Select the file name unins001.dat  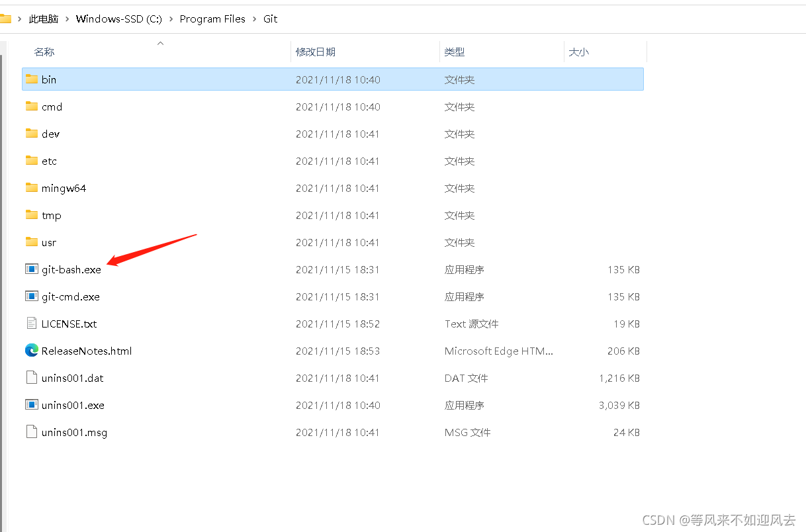73,378
